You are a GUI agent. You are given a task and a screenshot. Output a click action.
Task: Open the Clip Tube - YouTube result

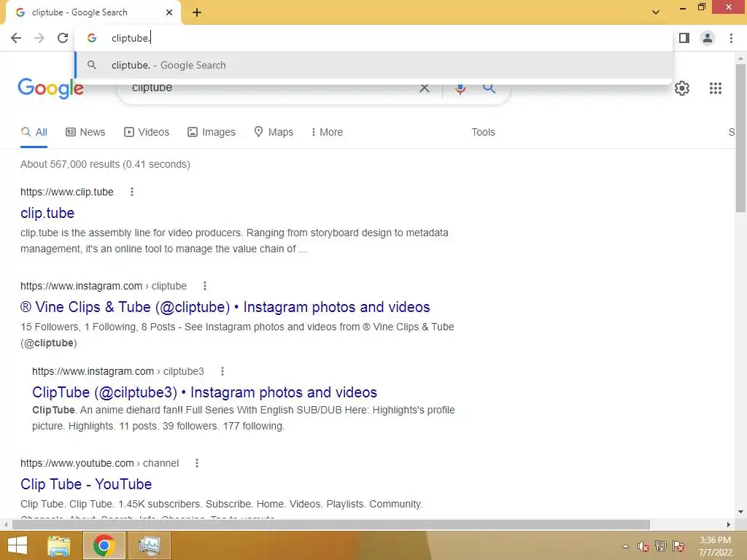[x=86, y=484]
